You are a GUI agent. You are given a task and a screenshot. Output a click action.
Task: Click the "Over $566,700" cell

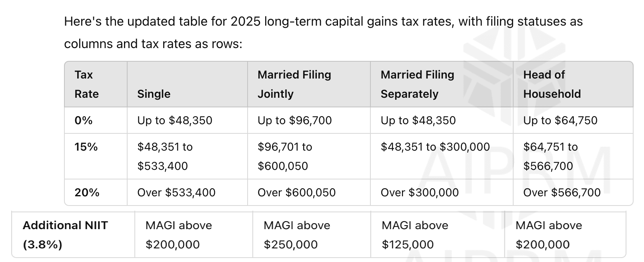coord(562,192)
